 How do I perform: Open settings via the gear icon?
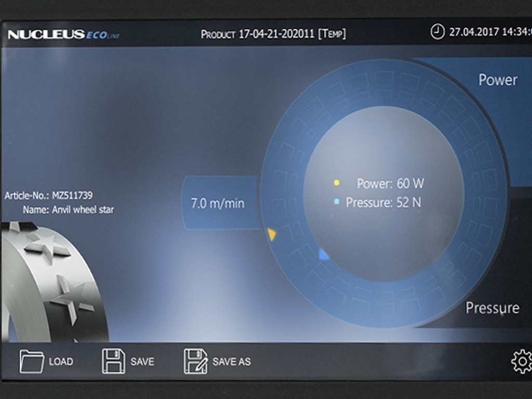[522, 362]
